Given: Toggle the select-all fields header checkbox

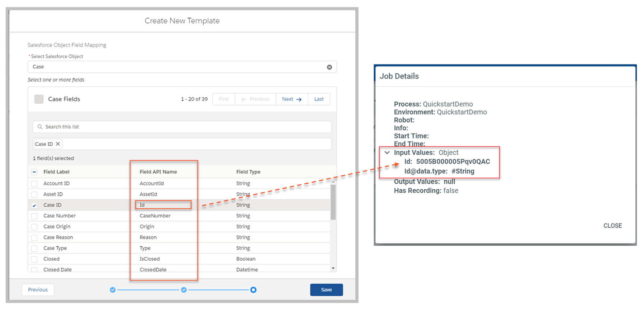Looking at the screenshot, I should [34, 172].
